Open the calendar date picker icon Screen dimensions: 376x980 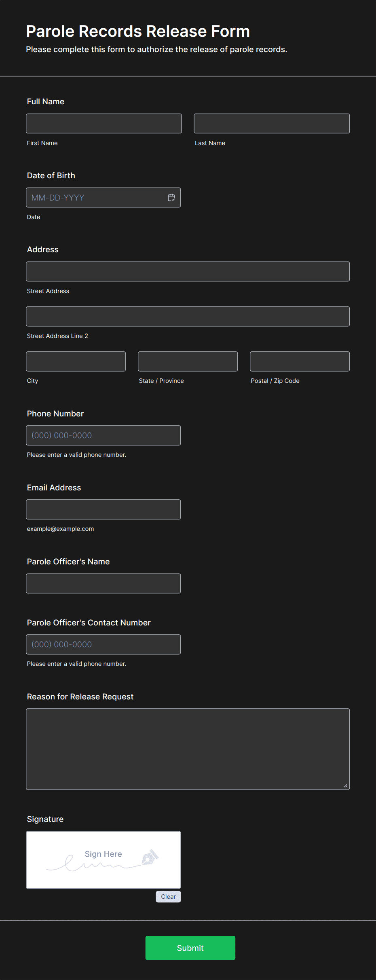171,198
